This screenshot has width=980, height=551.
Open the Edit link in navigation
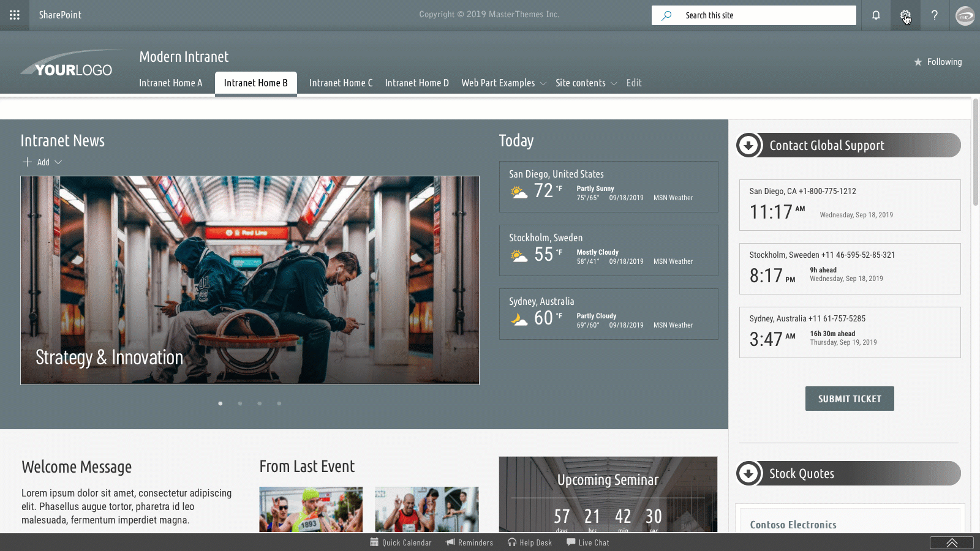(x=634, y=83)
